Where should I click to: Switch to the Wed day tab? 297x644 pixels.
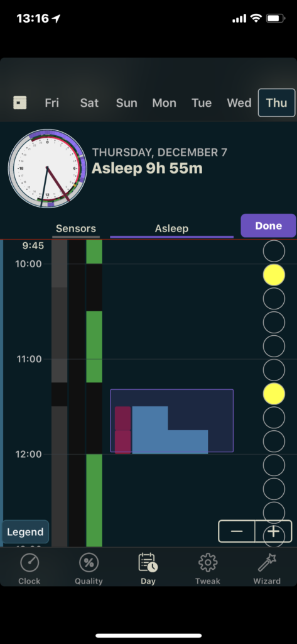[239, 103]
